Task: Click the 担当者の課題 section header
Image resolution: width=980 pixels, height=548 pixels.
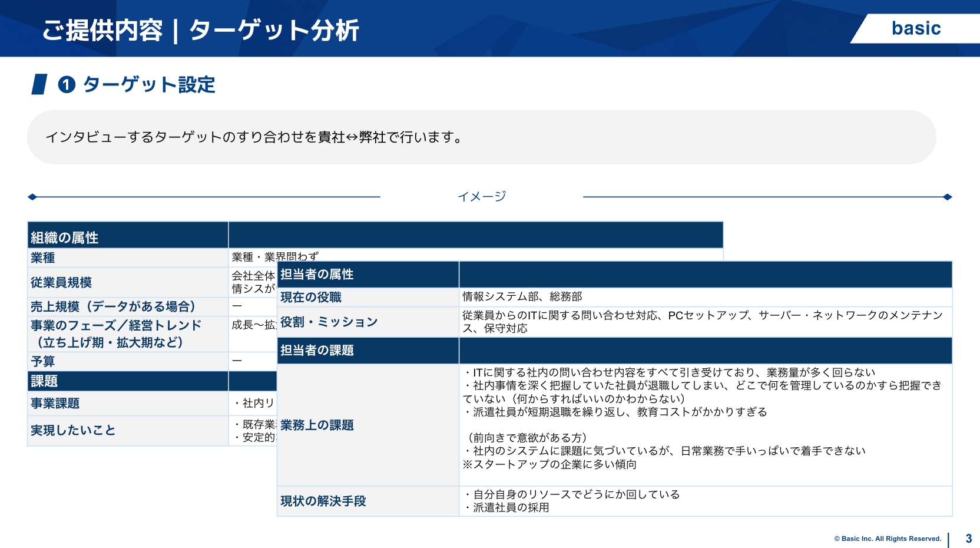Action: (317, 351)
